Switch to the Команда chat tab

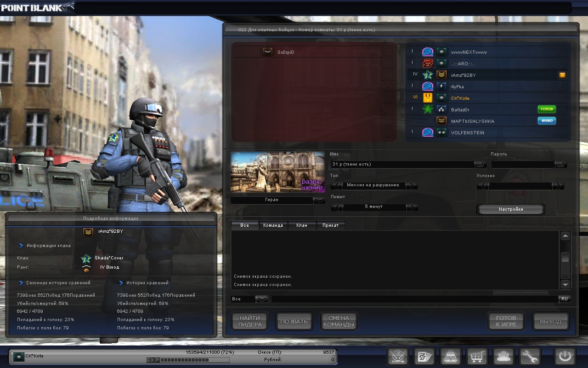point(273,225)
